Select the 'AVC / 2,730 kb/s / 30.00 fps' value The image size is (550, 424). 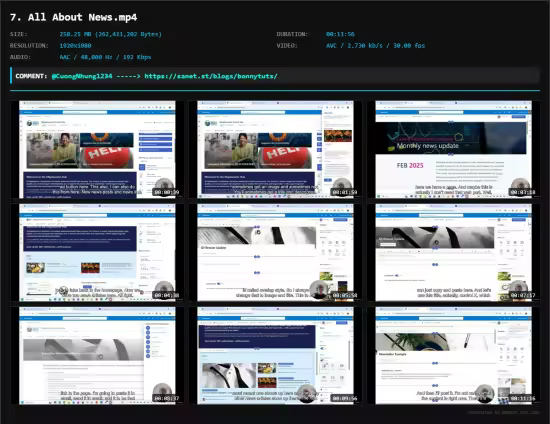point(375,46)
